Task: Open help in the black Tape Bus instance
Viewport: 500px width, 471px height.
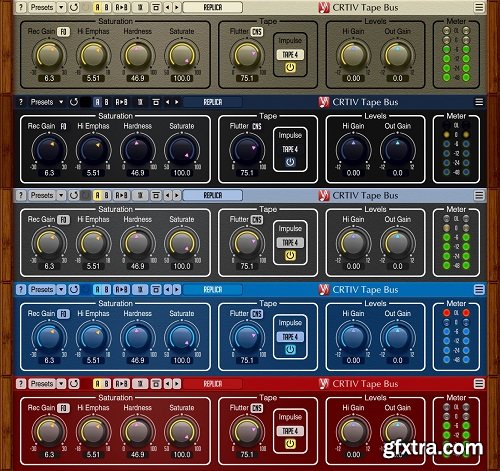Action: pos(21,102)
